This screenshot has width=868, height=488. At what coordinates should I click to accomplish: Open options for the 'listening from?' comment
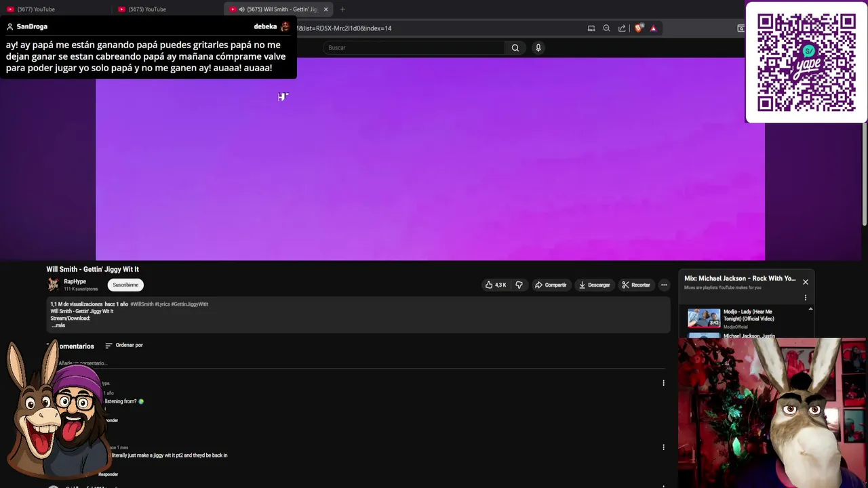(x=663, y=383)
